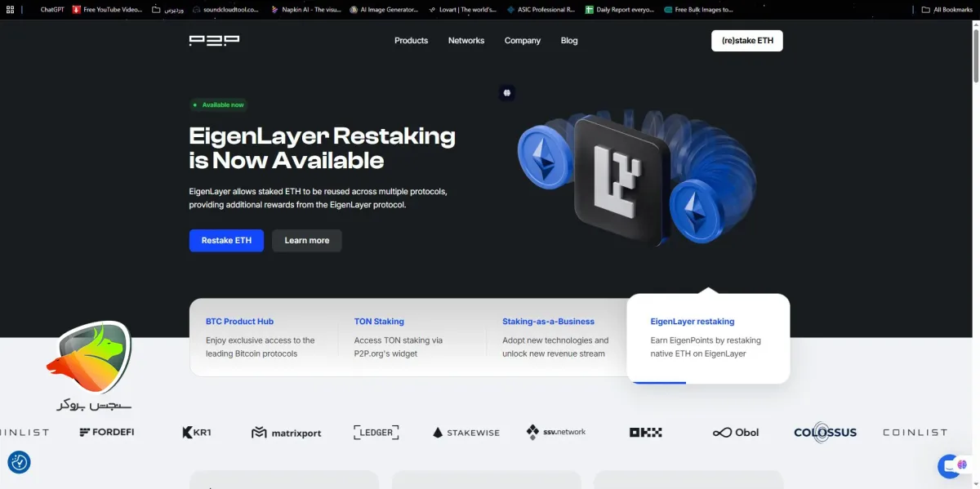
Task: Click the small icon above the hero illustration
Action: pos(507,93)
